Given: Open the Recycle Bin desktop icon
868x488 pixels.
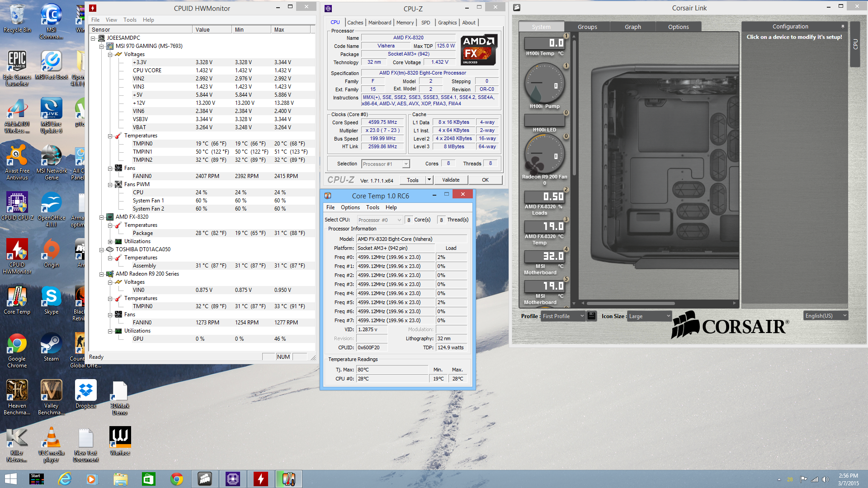Looking at the screenshot, I should click(x=17, y=18).
